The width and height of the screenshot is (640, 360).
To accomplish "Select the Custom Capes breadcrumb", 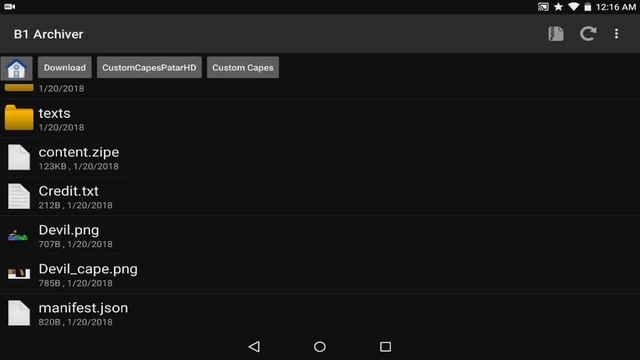I will (243, 68).
